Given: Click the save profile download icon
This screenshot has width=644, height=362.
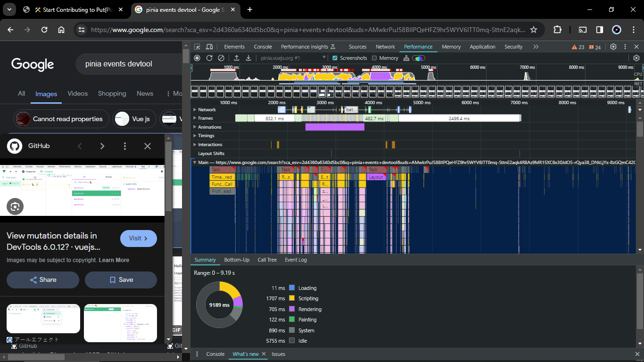Looking at the screenshot, I should tap(248, 58).
